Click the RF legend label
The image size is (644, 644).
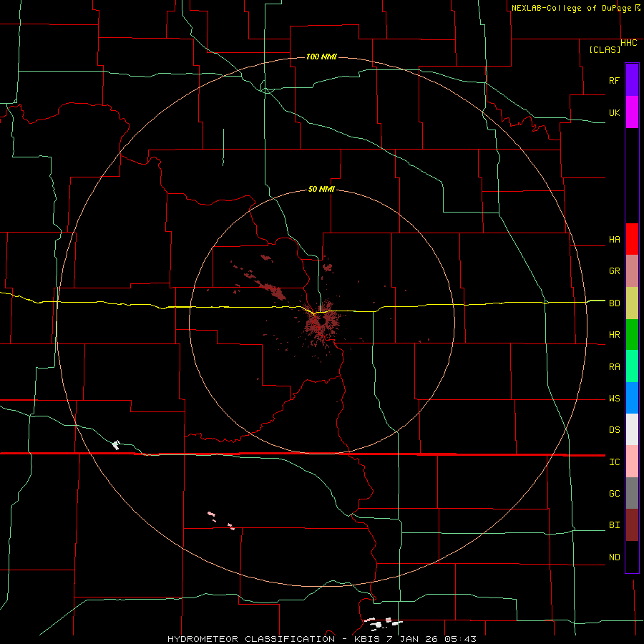pos(614,80)
